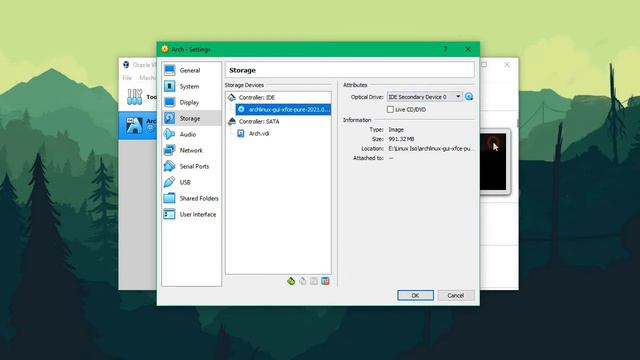Open the Machine menu in VirtualBox Manager

(148, 78)
